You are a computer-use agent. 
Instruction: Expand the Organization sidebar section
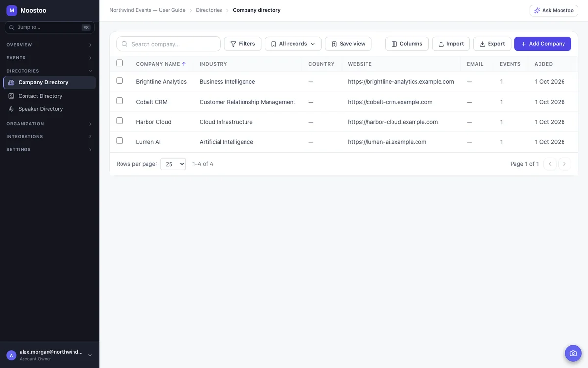(x=49, y=124)
